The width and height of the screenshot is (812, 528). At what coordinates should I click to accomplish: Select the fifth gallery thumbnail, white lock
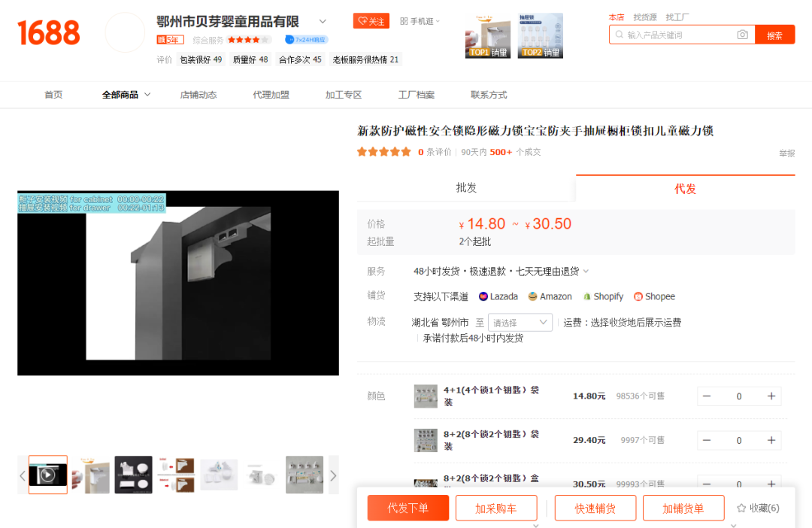pos(219,475)
